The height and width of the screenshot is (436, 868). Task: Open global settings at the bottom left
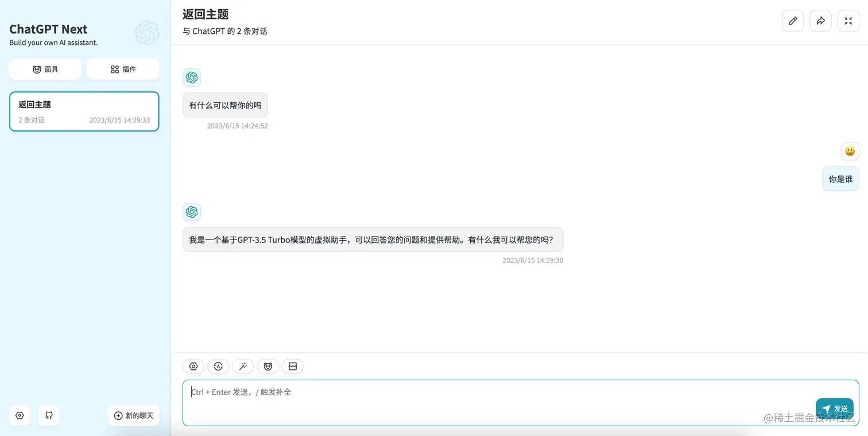[20, 415]
